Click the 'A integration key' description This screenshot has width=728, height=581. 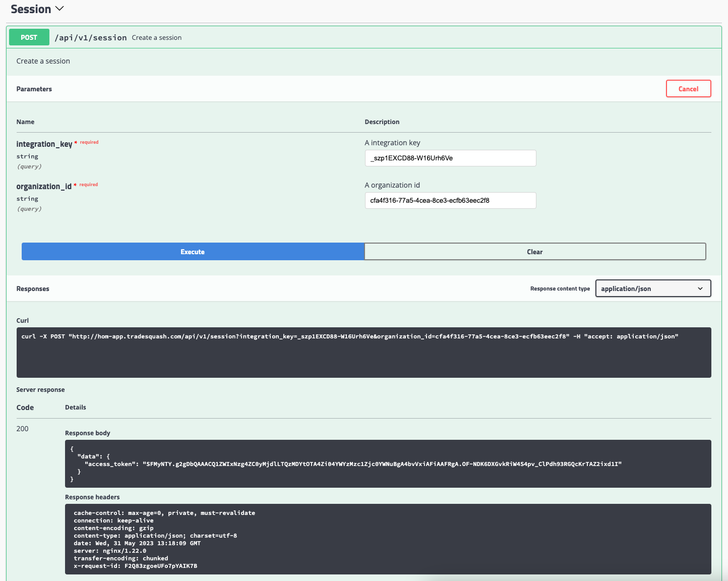[392, 143]
